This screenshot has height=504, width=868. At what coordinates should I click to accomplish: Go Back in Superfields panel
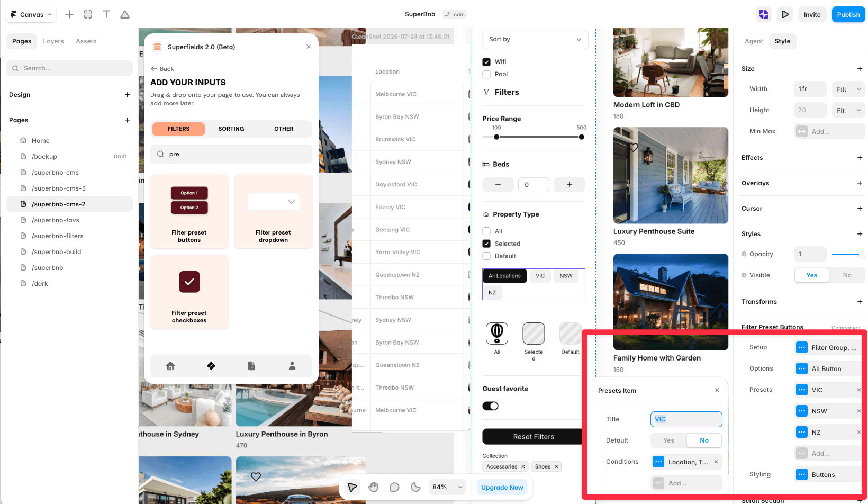(162, 69)
